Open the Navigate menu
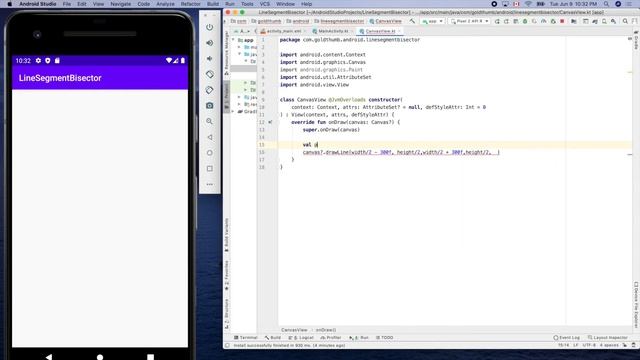The image size is (640, 360). (121, 4)
